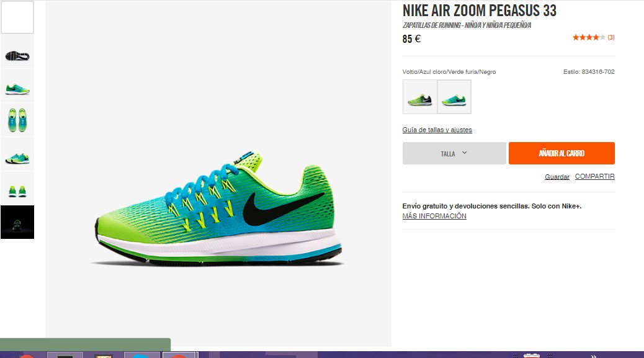This screenshot has width=644, height=358.
Task: Click the Zapatillas de running subtitle
Action: pyautogui.click(x=467, y=25)
